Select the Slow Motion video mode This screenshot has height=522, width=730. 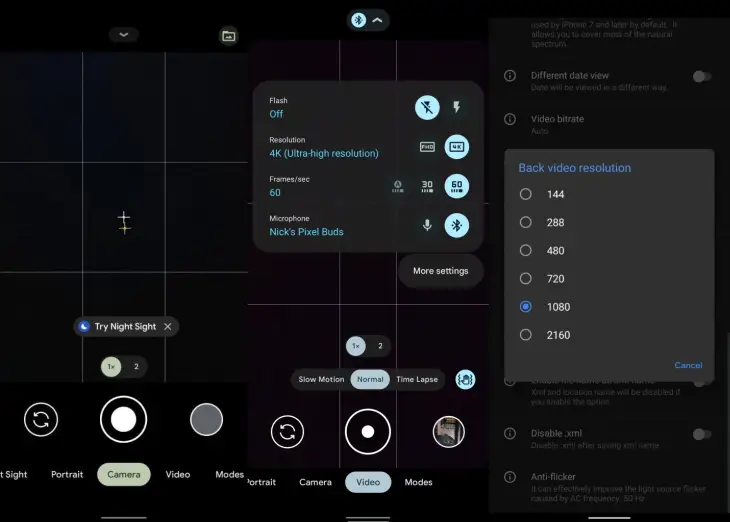point(321,380)
